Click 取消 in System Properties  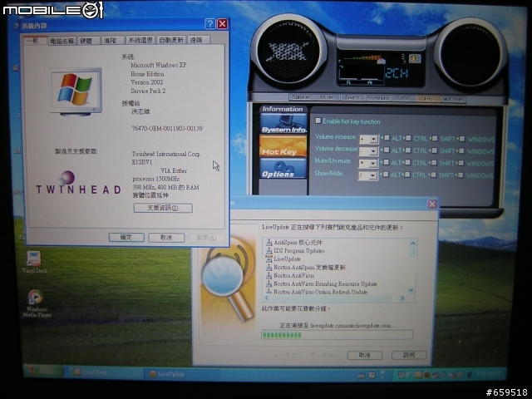click(x=166, y=237)
